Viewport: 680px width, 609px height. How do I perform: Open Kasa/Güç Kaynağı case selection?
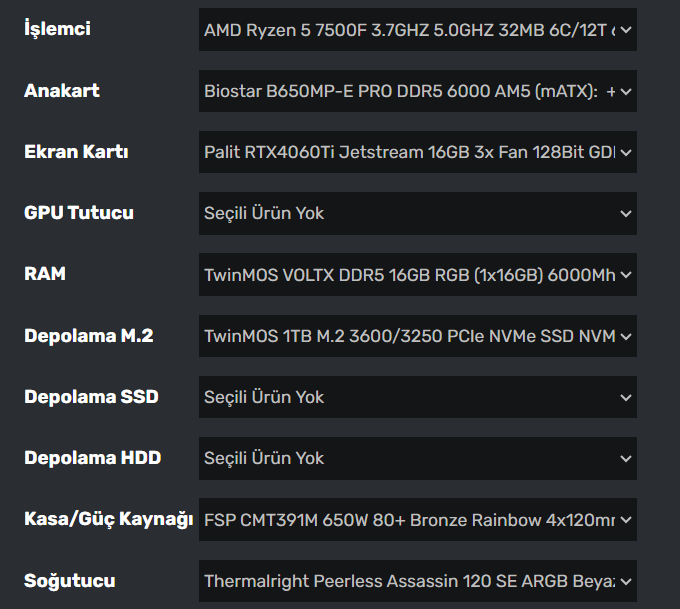(410, 520)
